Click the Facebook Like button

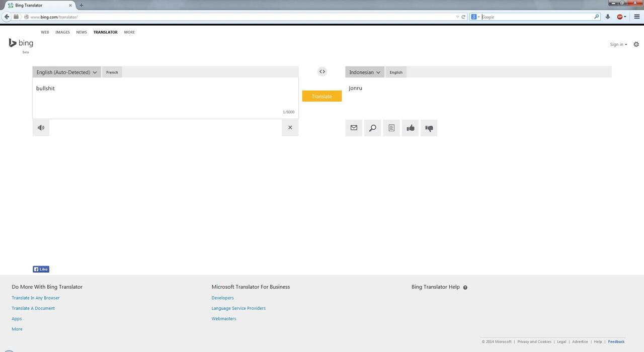[x=41, y=269]
